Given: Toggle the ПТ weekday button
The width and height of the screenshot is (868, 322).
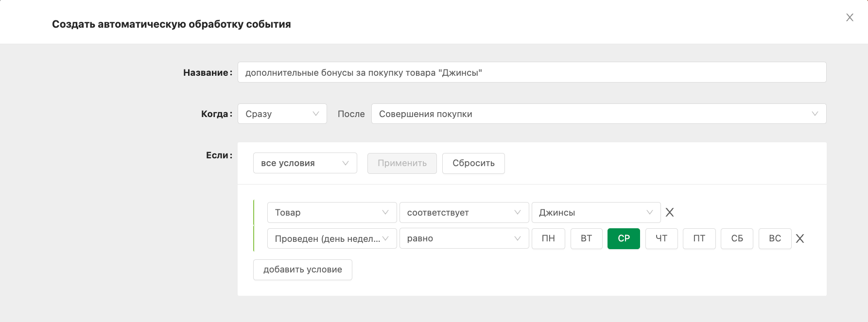Looking at the screenshot, I should pos(699,238).
